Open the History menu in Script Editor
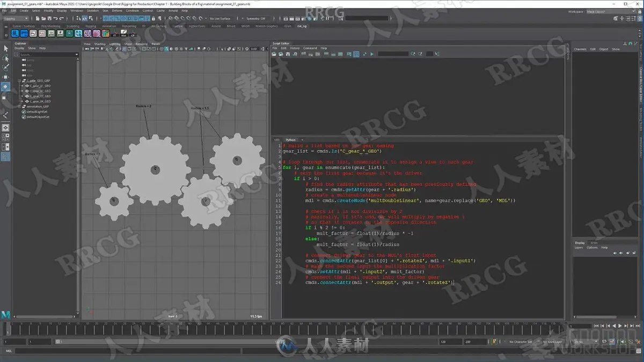644x362 pixels. click(x=295, y=48)
